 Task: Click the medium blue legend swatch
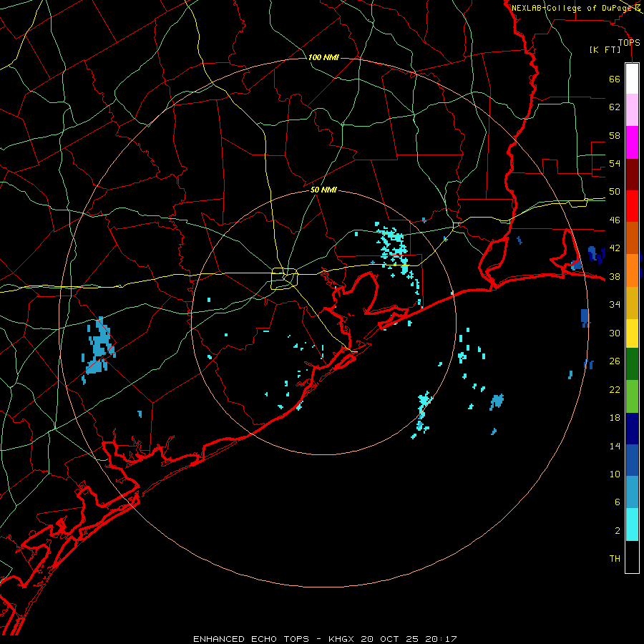(632, 460)
